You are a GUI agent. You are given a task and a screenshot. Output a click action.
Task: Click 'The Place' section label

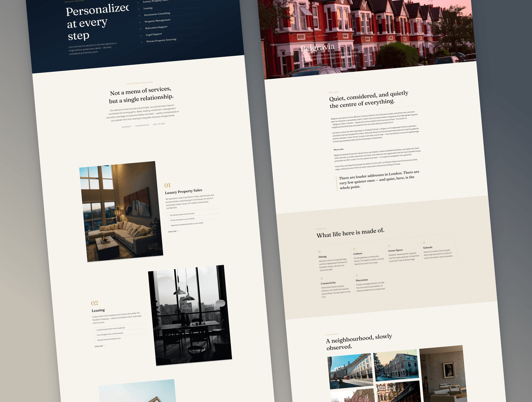(334, 92)
